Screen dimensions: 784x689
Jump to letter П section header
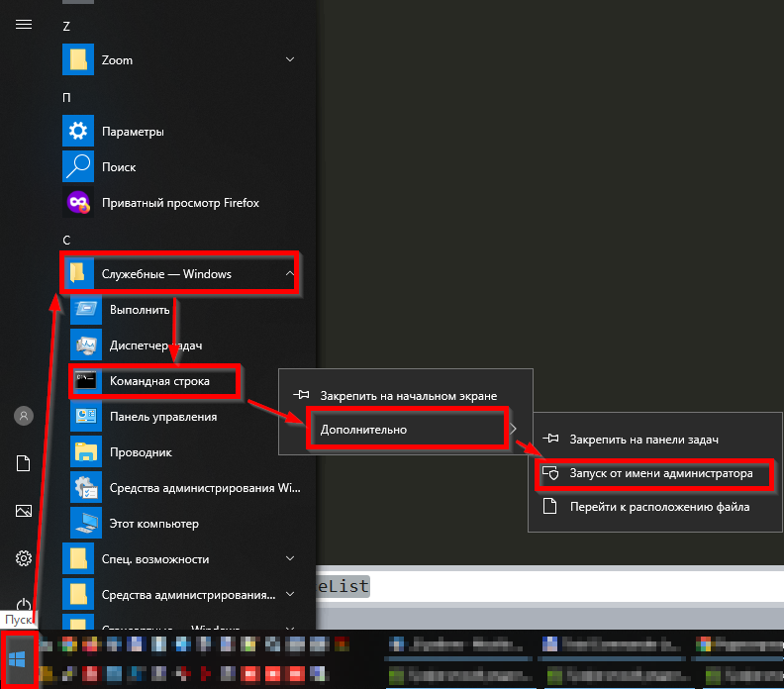[x=66, y=97]
